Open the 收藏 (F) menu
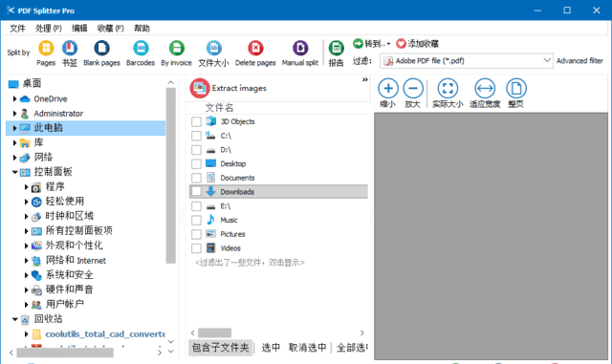This screenshot has height=364, width=612. click(x=111, y=28)
